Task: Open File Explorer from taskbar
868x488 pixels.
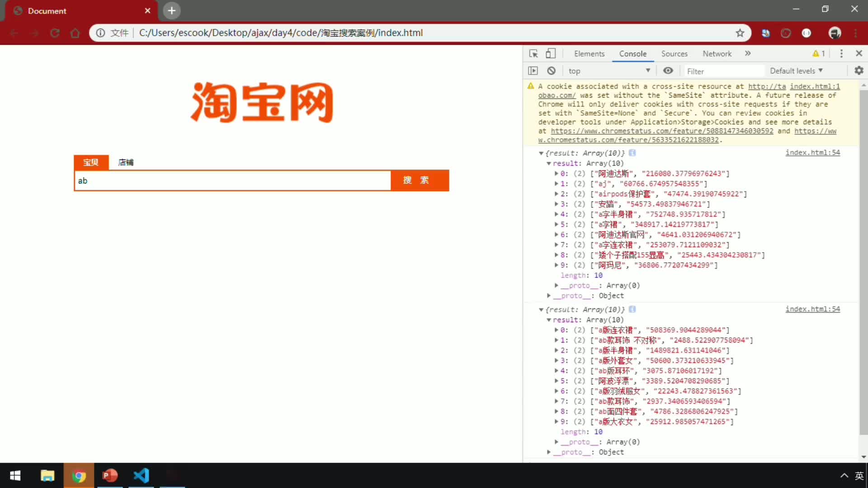Action: point(47,475)
